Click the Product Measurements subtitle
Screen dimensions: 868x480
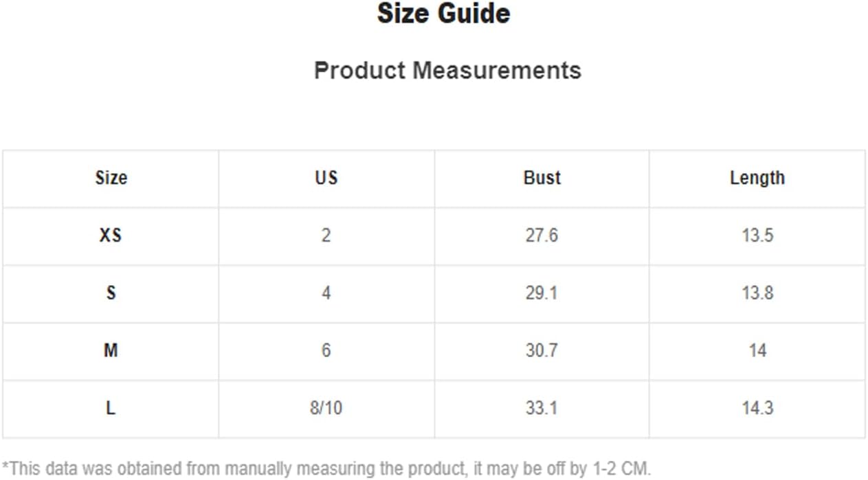pyautogui.click(x=447, y=70)
